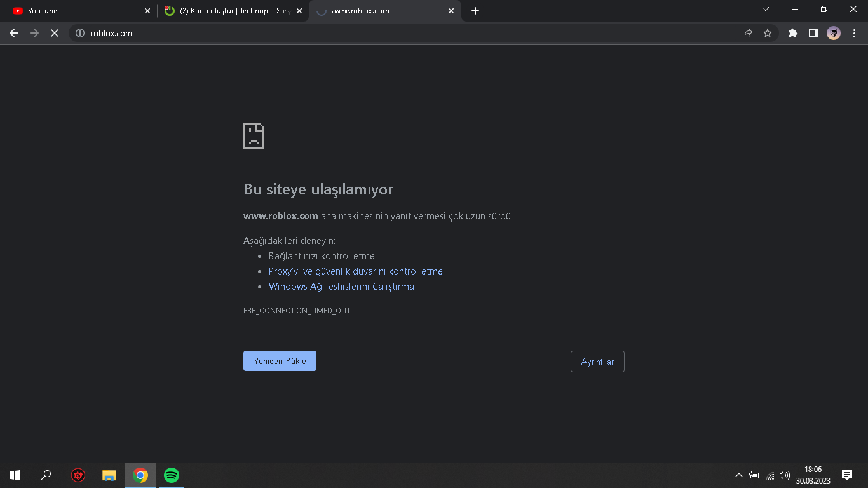The image size is (868, 488).
Task: Open Windows taskbar search
Action: tap(46, 475)
